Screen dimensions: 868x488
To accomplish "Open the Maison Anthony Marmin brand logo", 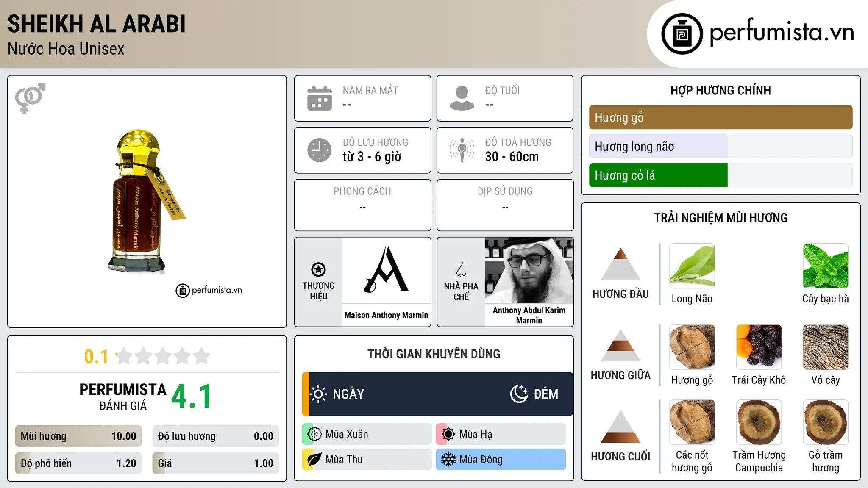I will [386, 270].
